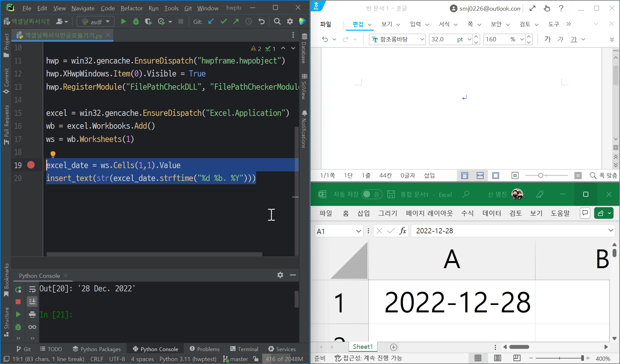This screenshot has height=364, width=620.
Task: Expand the Excel Name Box dropdown
Action: pos(358,231)
